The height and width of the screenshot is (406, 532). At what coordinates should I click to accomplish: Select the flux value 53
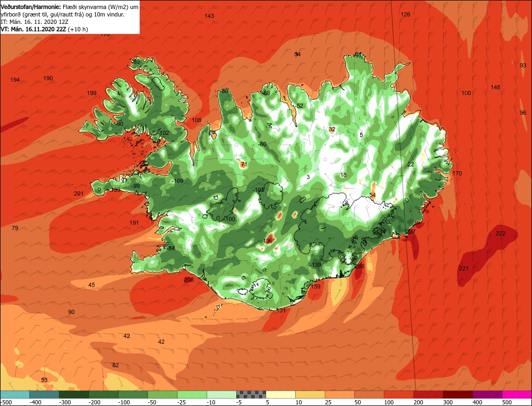click(x=45, y=380)
